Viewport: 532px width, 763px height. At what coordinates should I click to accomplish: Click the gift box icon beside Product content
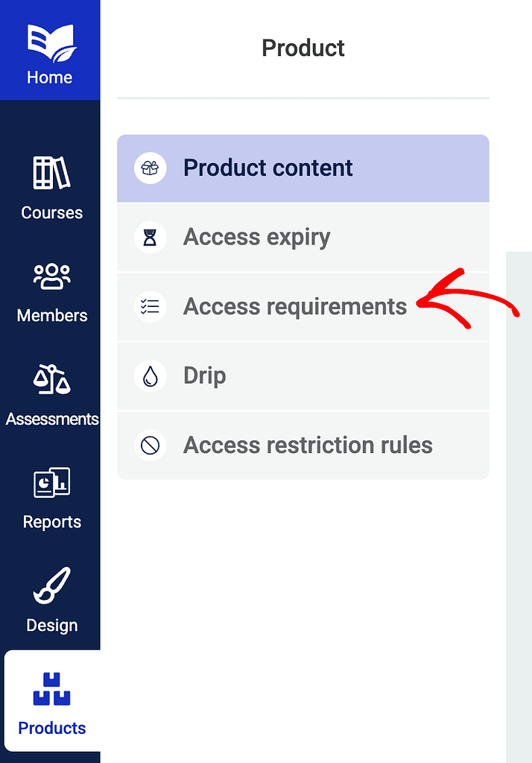pos(151,168)
